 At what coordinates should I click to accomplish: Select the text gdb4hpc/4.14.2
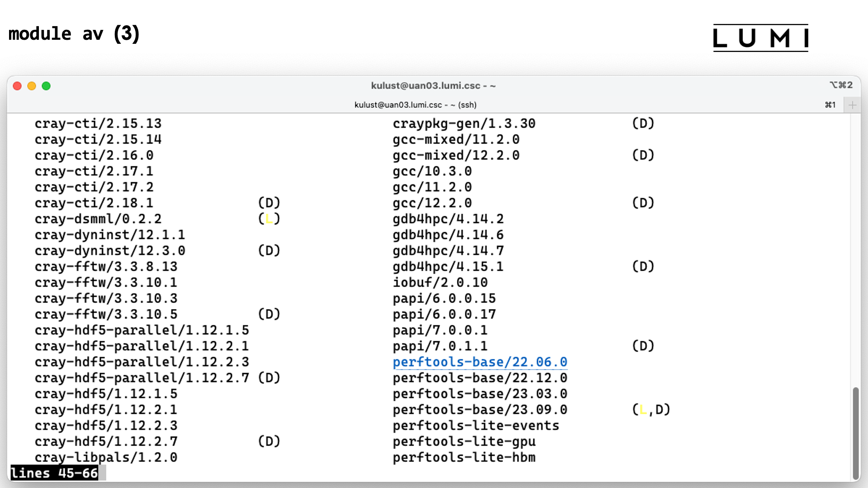(x=448, y=219)
